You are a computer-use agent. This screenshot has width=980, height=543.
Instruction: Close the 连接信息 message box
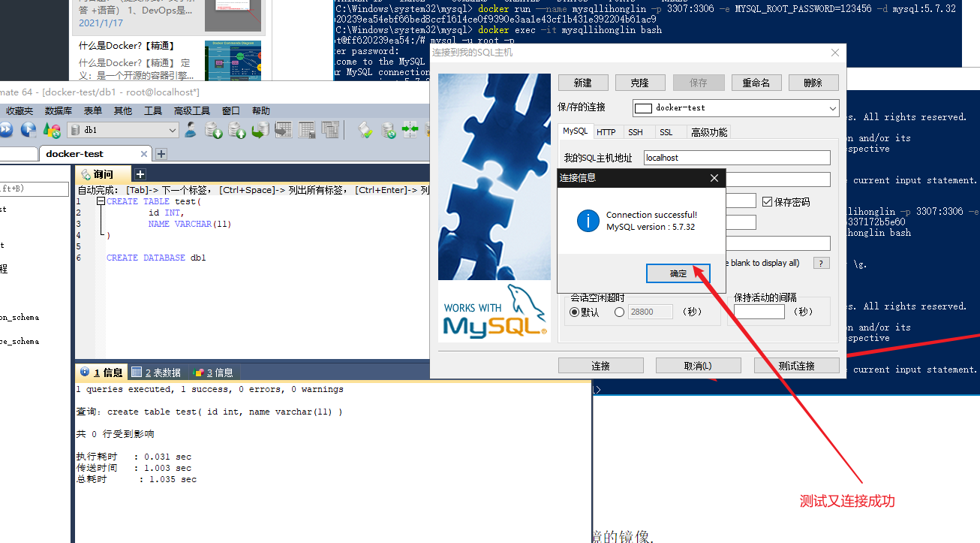[x=714, y=178]
